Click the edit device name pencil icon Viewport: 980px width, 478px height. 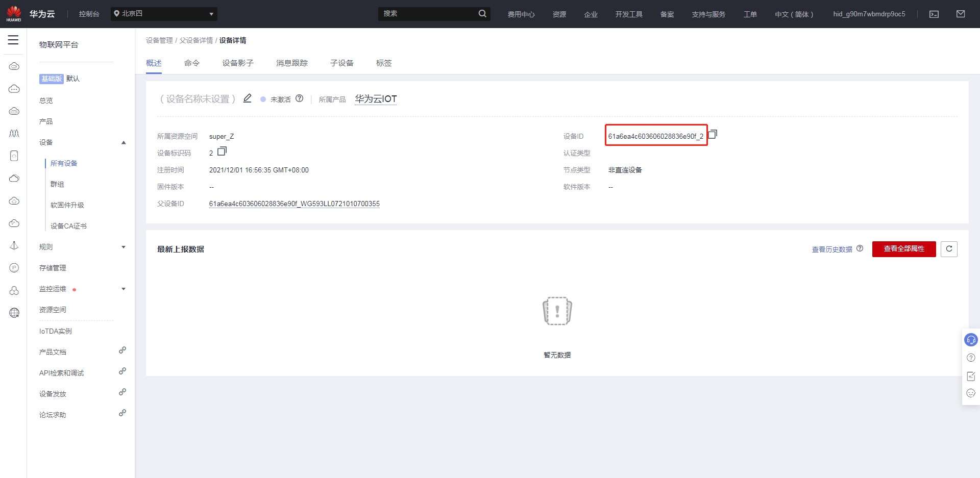tap(248, 98)
